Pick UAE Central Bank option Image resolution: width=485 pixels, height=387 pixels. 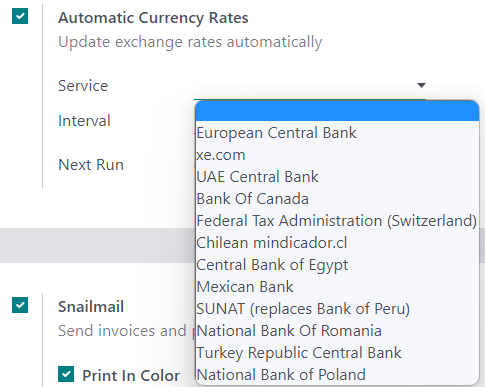pos(337,177)
